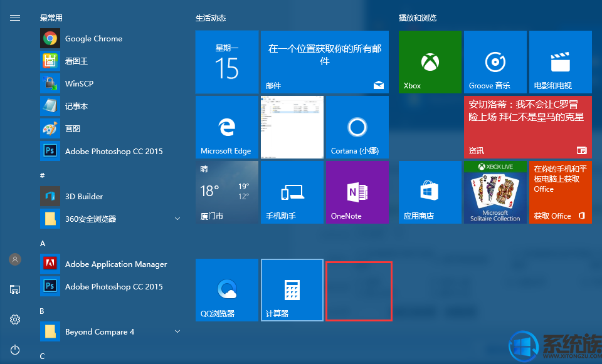Click the A alphabet section header

43,244
